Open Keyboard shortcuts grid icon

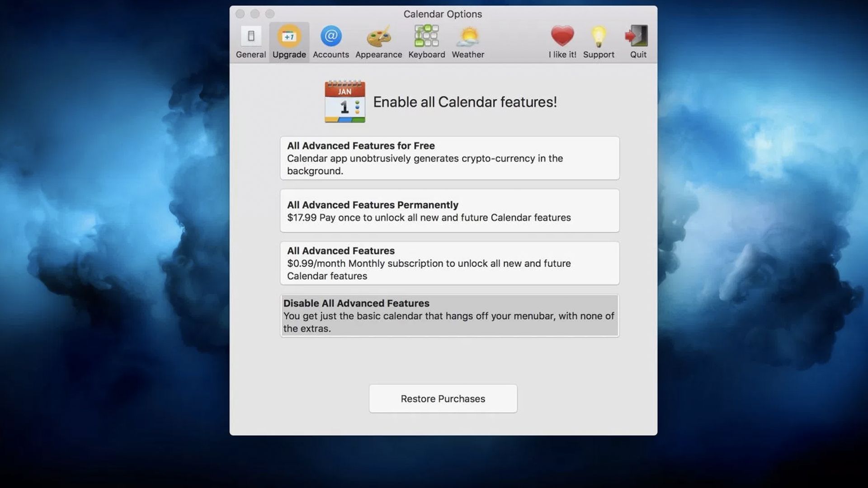(426, 36)
